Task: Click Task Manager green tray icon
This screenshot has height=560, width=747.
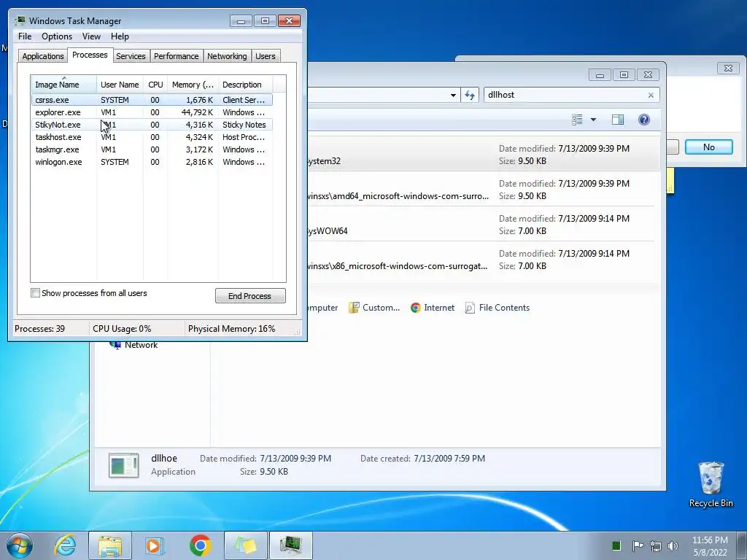Action: pos(616,545)
